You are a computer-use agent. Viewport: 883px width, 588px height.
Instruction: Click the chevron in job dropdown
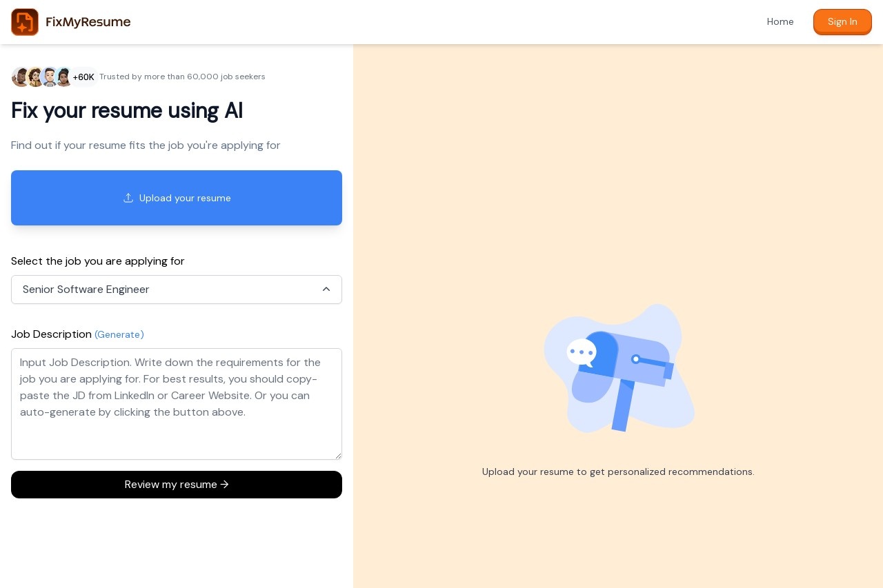point(326,290)
